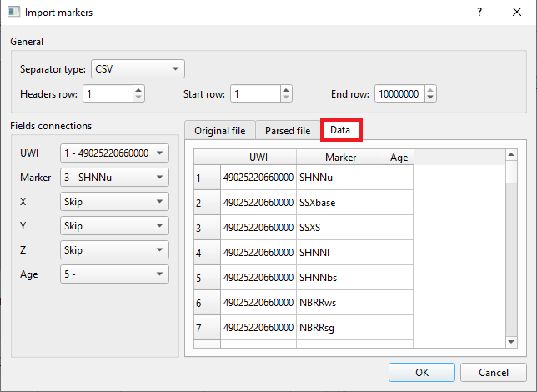Image resolution: width=537 pixels, height=392 pixels.
Task: Click the NBRRws marker cell
Action: click(340, 303)
